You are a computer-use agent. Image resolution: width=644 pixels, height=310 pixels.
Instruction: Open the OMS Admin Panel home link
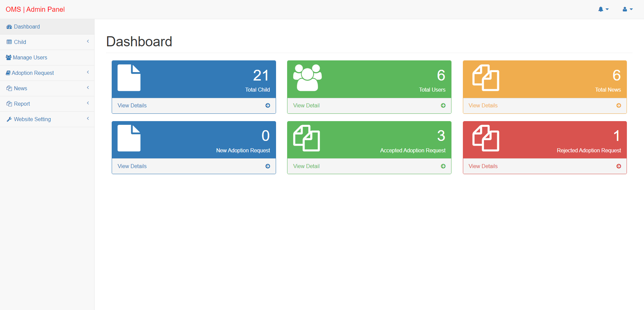(35, 9)
